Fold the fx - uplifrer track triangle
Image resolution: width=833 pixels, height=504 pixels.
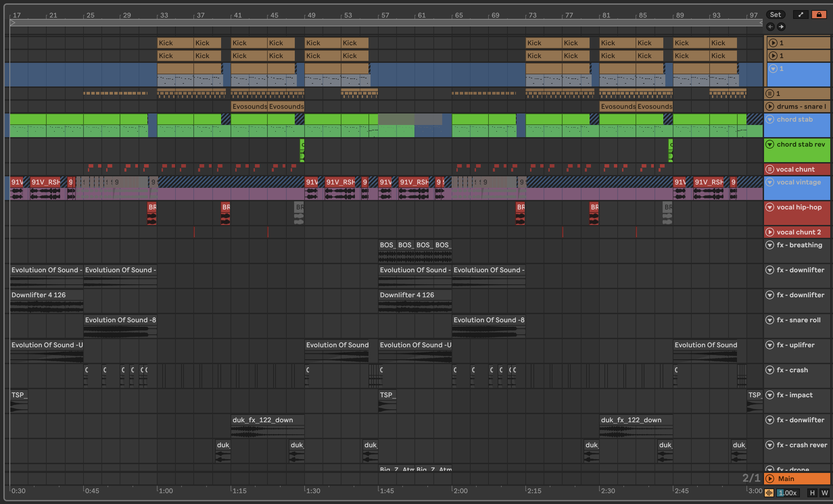[770, 345]
